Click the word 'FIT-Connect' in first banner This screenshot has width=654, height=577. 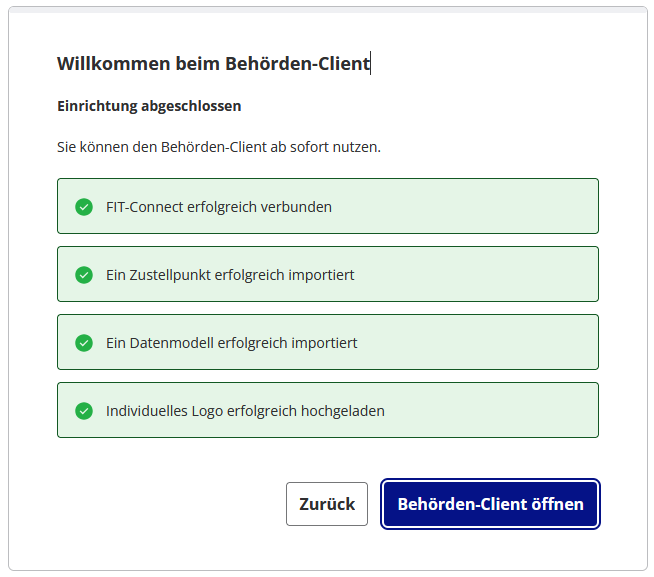[144, 207]
